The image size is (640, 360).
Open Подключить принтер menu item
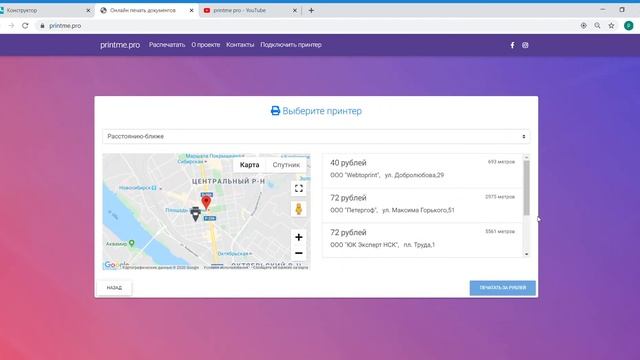291,45
